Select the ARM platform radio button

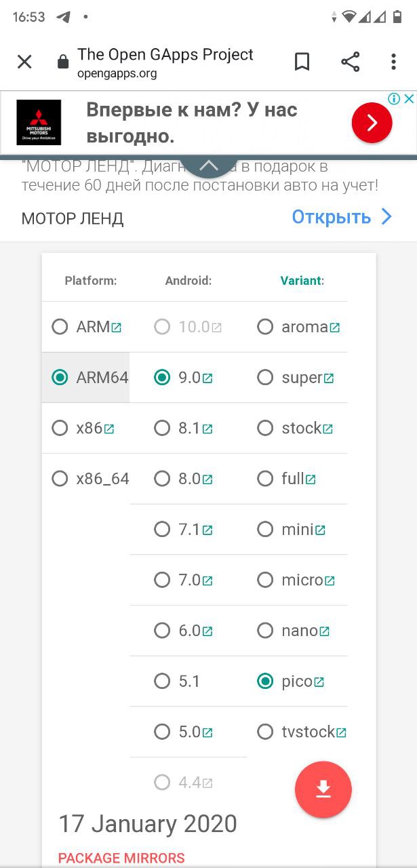pyautogui.click(x=60, y=327)
